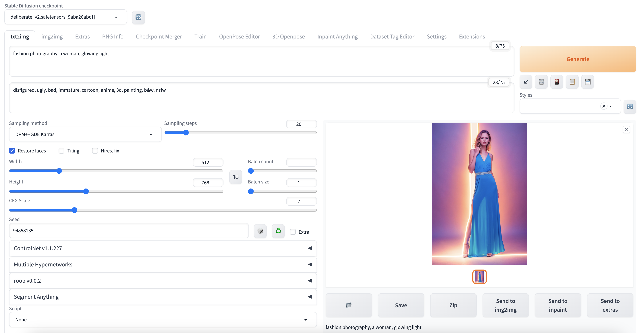Click the clipboard apply styles icon
The height and width of the screenshot is (333, 644).
(572, 82)
